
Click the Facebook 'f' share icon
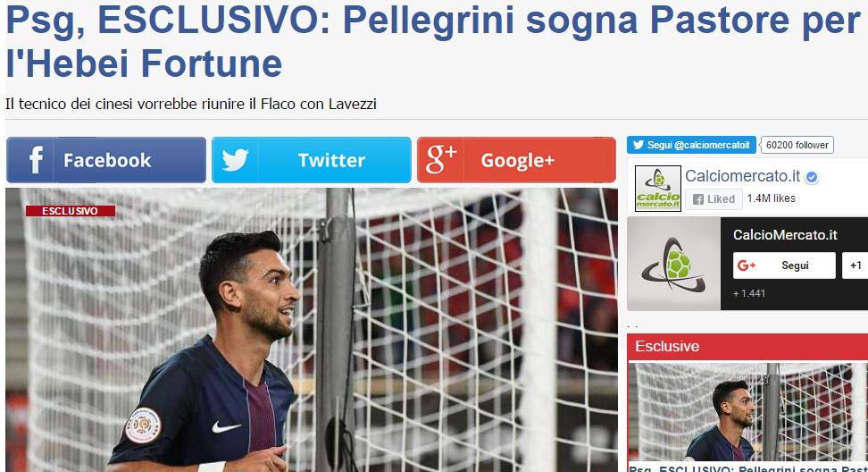click(36, 160)
